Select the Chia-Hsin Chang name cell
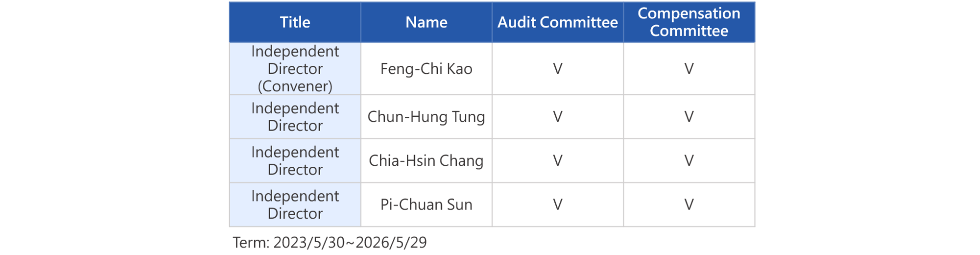This screenshot has width=980, height=255. click(426, 161)
